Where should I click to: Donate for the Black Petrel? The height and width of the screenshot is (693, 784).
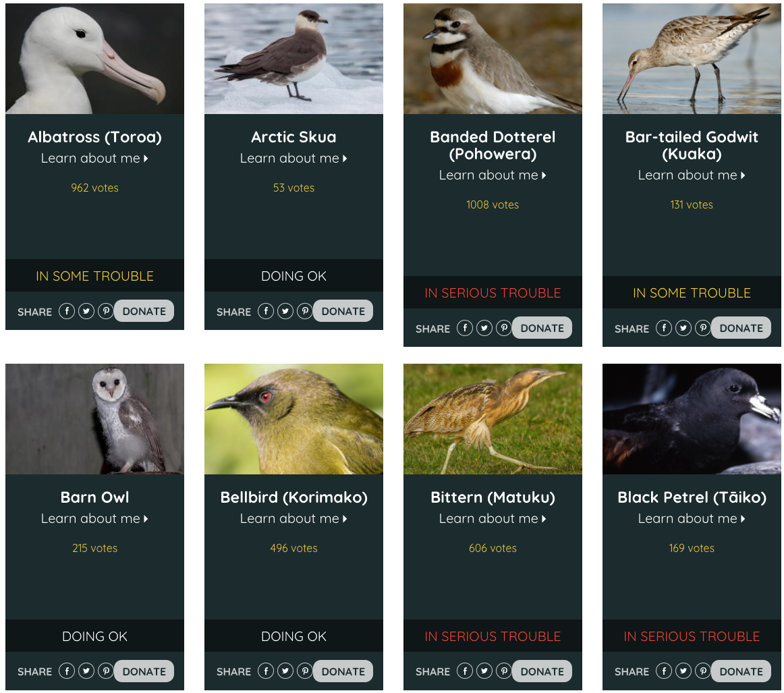pyautogui.click(x=741, y=671)
